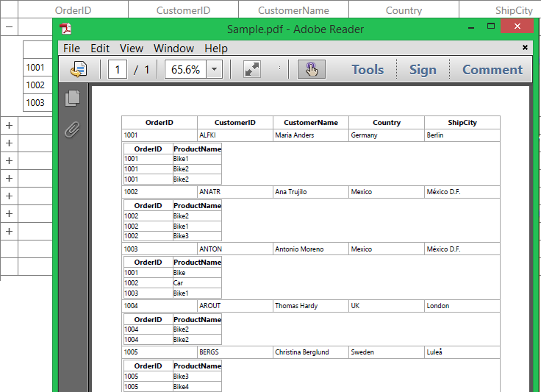This screenshot has height=392, width=541.
Task: Click the convert/export file toolbar icon
Action: tap(79, 69)
